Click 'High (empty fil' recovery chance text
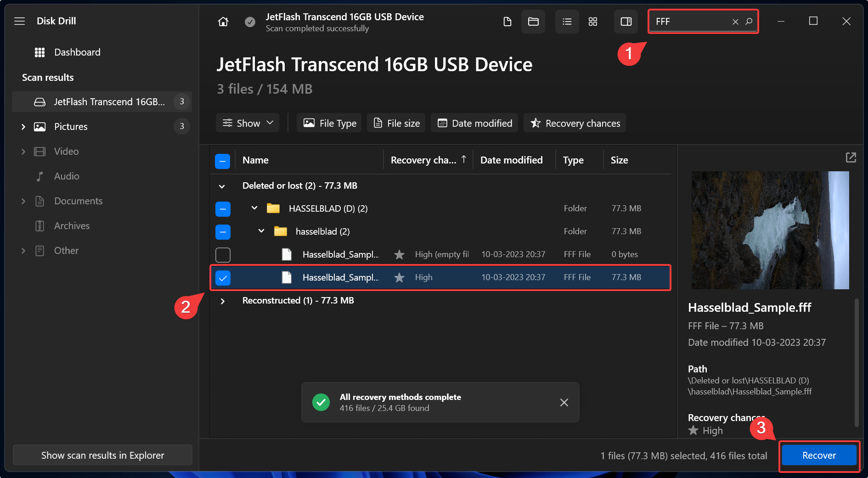868x478 pixels. [x=442, y=254]
